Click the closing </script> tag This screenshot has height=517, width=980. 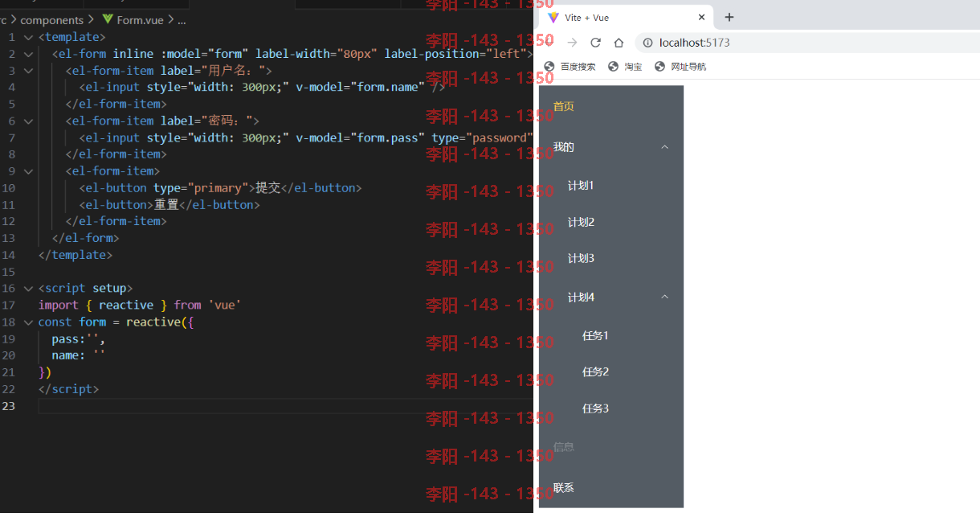point(69,389)
